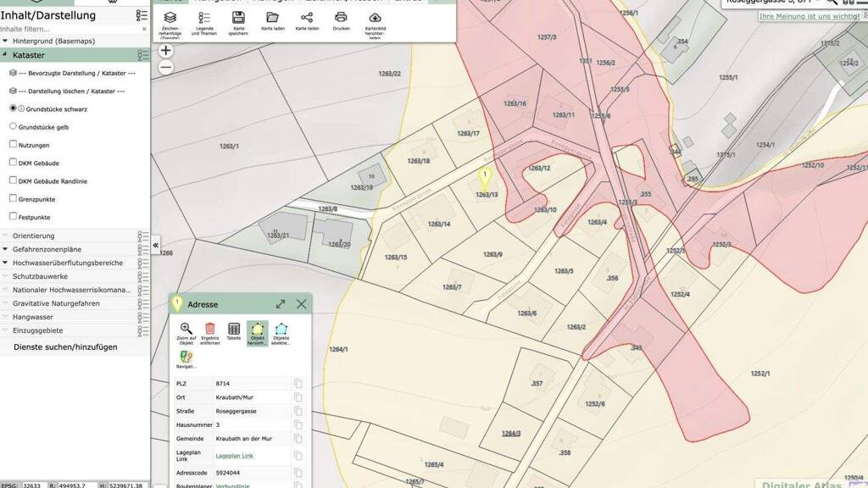Open the Tabelle view icon
The height and width of the screenshot is (488, 868).
[234, 329]
